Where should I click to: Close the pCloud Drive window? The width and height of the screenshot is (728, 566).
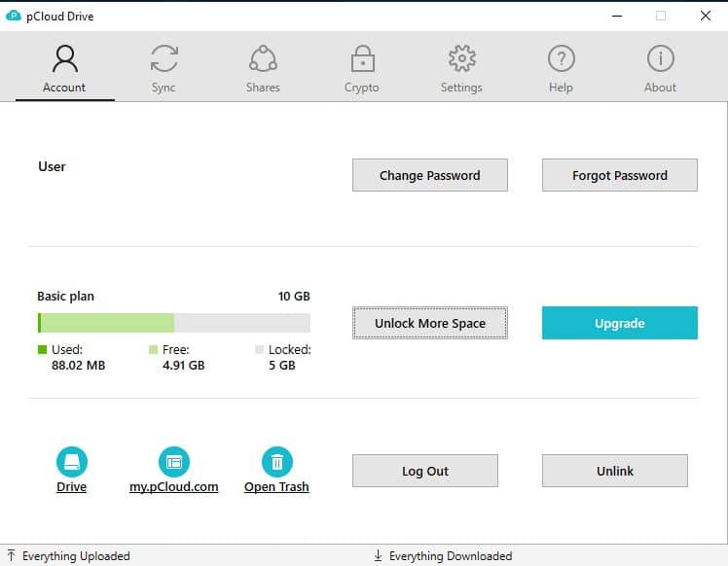coord(706,16)
